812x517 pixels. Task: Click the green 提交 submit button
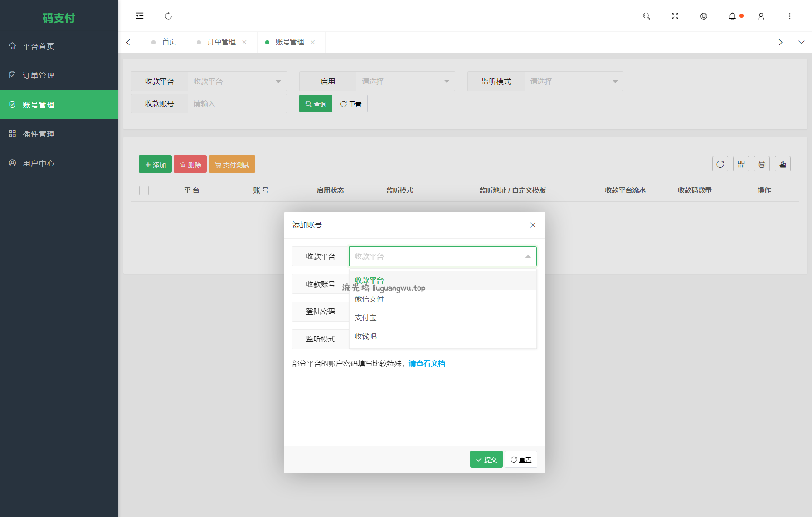point(486,459)
